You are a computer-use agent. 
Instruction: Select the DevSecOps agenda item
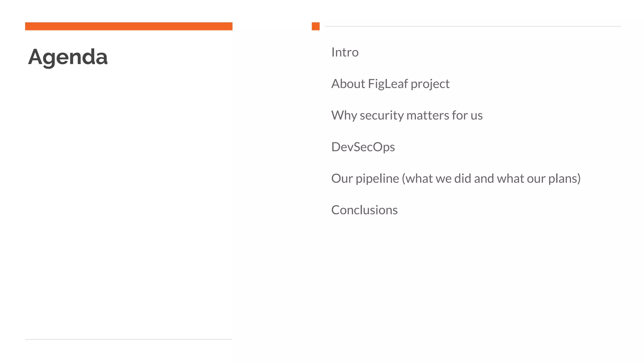[363, 147]
